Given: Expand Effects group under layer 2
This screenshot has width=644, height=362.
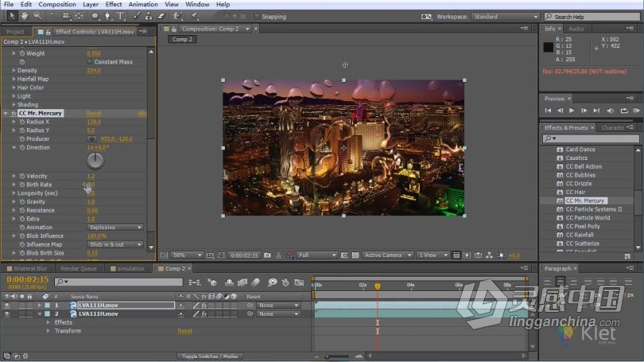Looking at the screenshot, I should coord(48,322).
